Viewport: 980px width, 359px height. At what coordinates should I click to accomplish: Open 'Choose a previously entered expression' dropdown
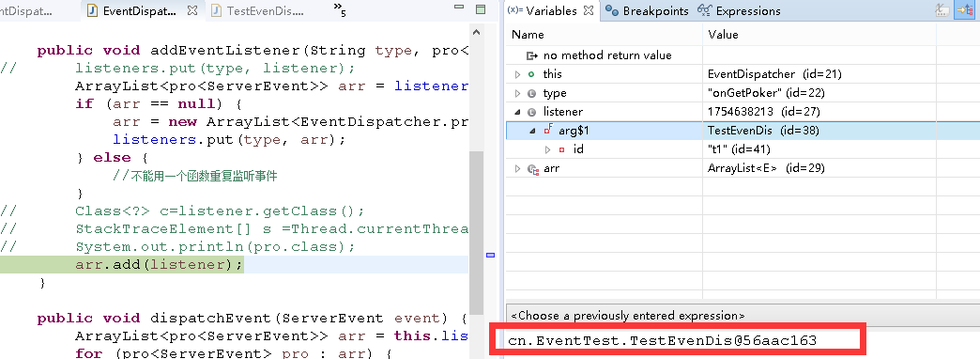[743, 316]
